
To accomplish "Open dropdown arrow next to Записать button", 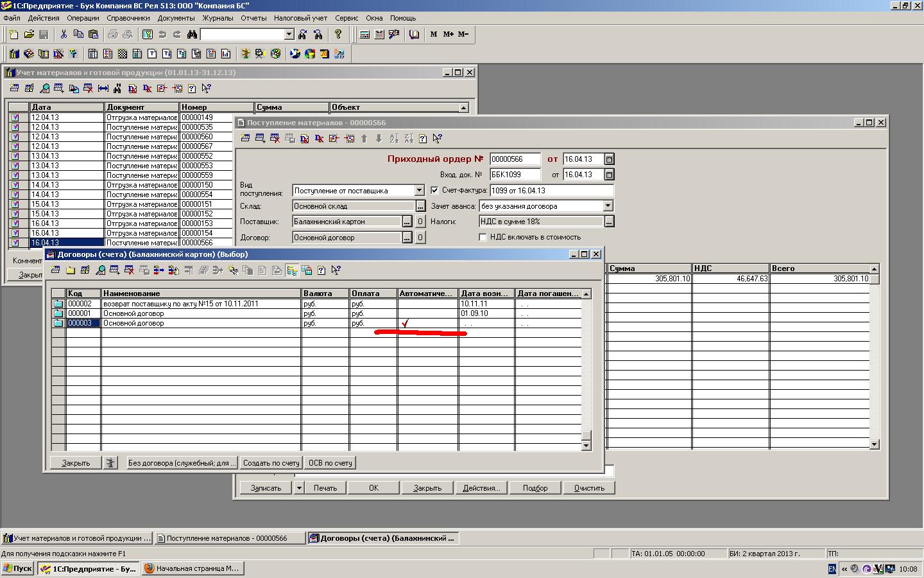I will pos(298,488).
